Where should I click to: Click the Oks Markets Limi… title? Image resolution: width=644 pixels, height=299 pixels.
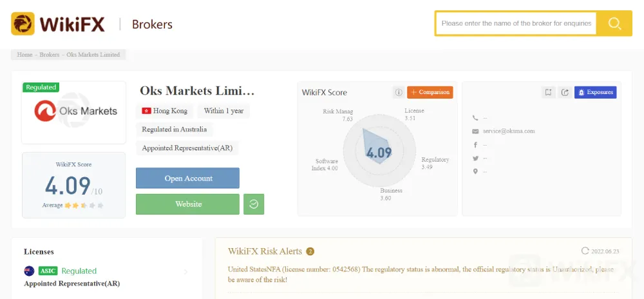point(197,90)
